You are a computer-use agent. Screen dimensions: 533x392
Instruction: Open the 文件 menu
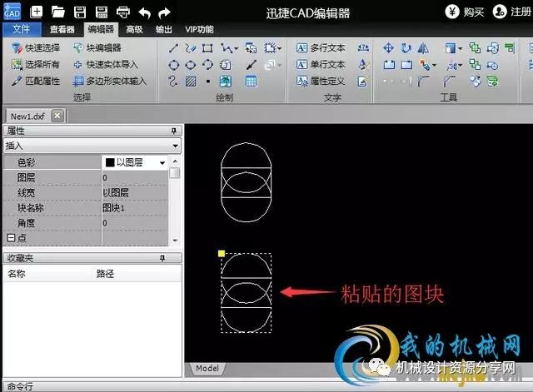[21, 29]
